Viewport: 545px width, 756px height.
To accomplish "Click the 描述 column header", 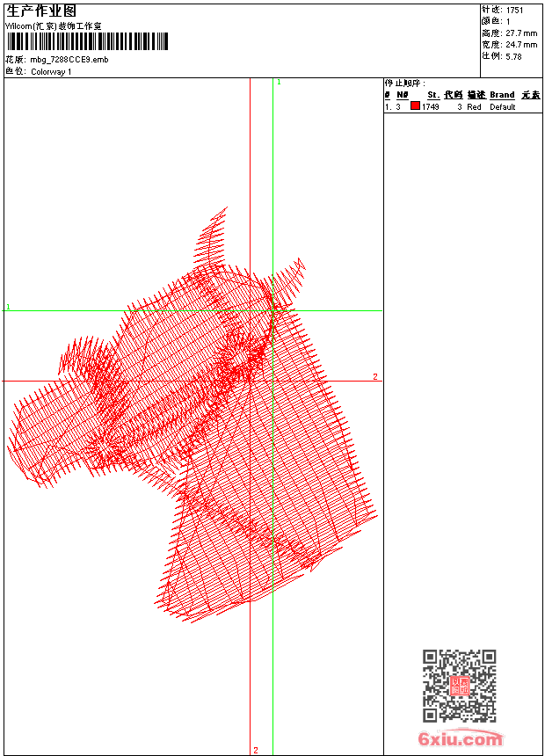I will [476, 95].
